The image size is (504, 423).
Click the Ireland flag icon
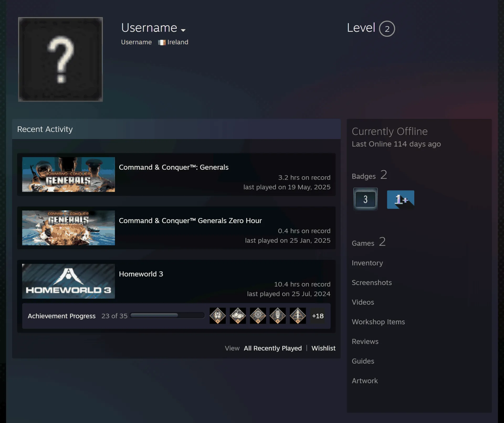(162, 42)
